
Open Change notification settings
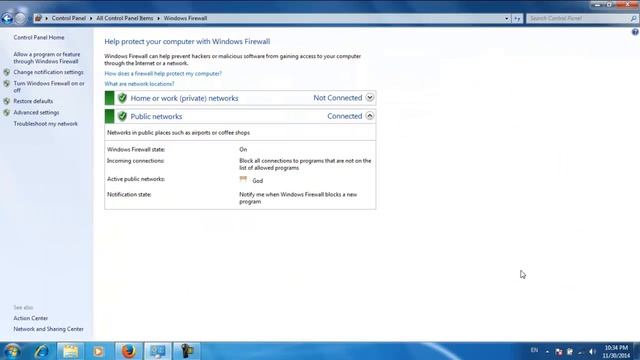tap(48, 72)
